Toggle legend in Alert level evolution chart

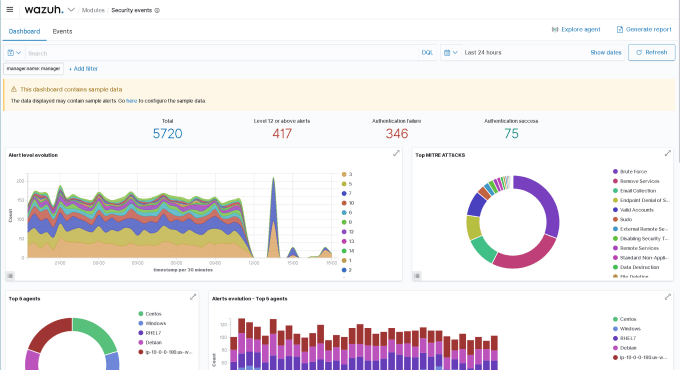pos(10,275)
